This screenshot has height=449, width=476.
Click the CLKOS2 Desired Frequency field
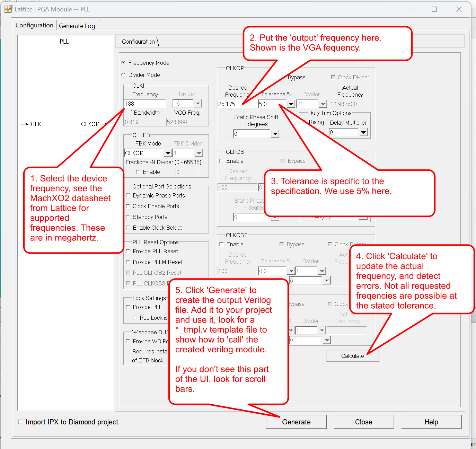coord(238,271)
